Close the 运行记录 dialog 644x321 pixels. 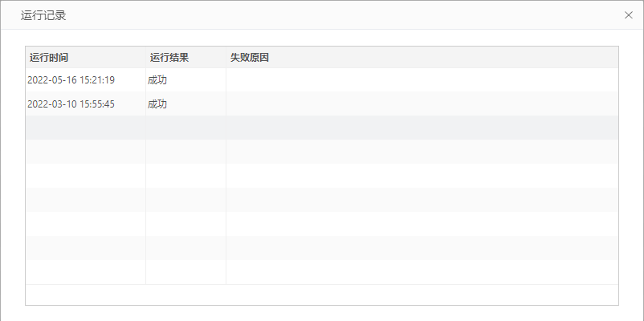629,15
